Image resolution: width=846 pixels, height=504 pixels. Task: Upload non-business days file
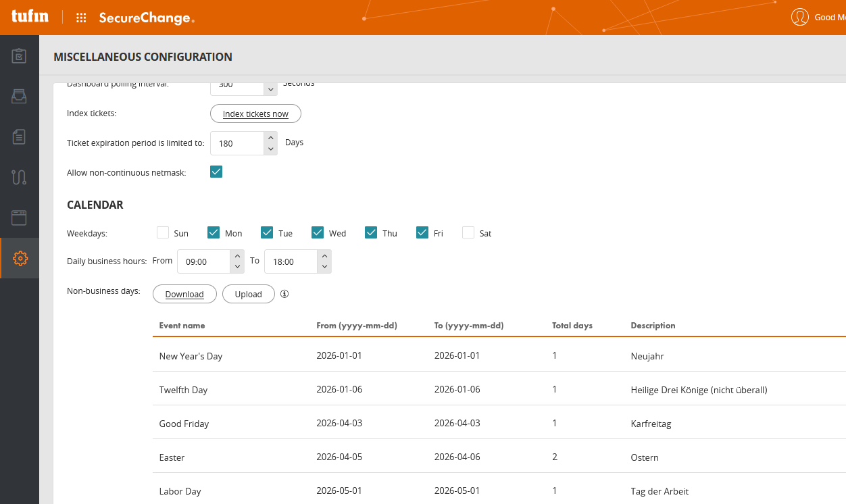[x=248, y=294]
